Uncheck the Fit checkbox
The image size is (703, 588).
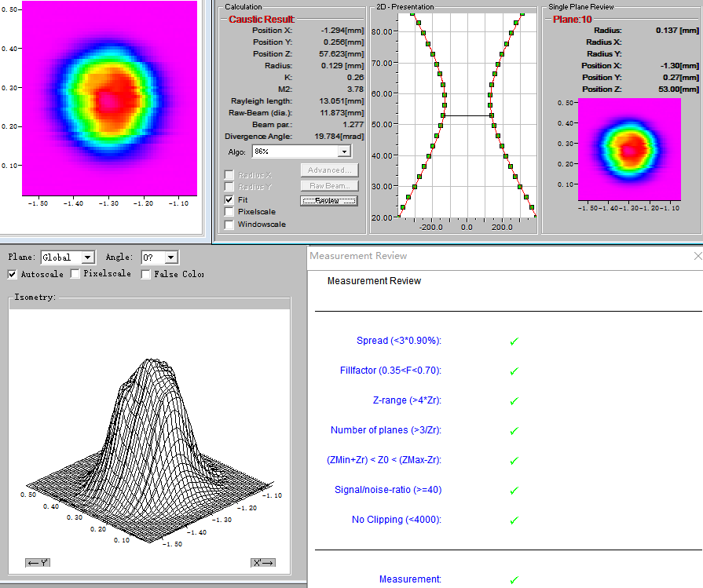pyautogui.click(x=229, y=200)
